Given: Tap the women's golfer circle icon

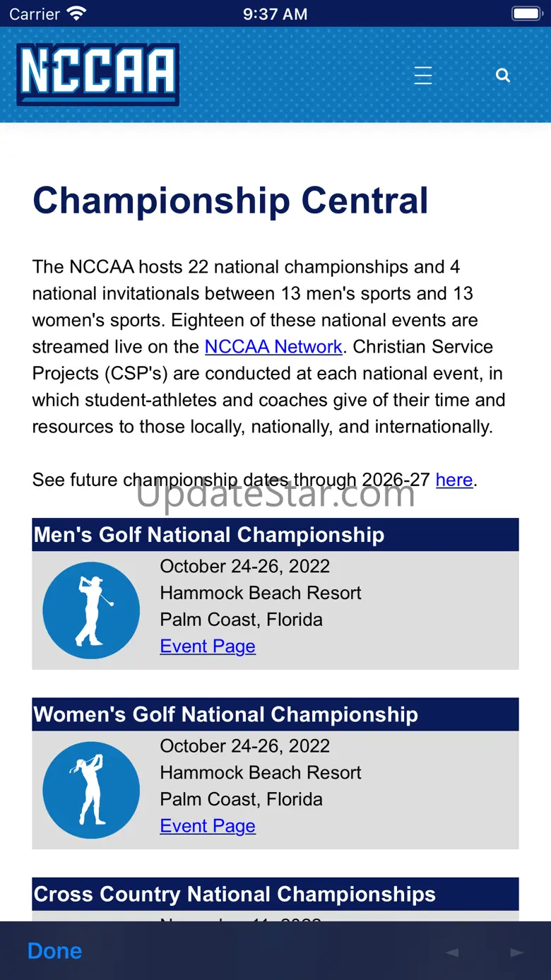Looking at the screenshot, I should 91,790.
